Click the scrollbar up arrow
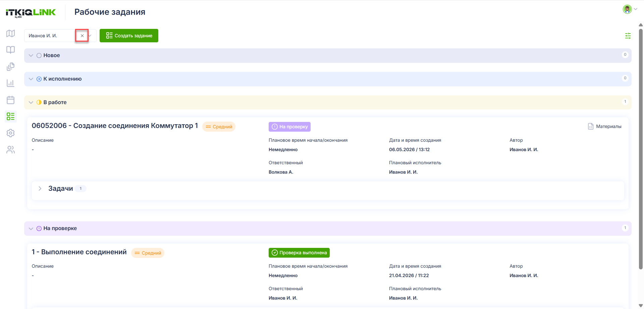The width and height of the screenshot is (644, 309). pyautogui.click(x=641, y=25)
